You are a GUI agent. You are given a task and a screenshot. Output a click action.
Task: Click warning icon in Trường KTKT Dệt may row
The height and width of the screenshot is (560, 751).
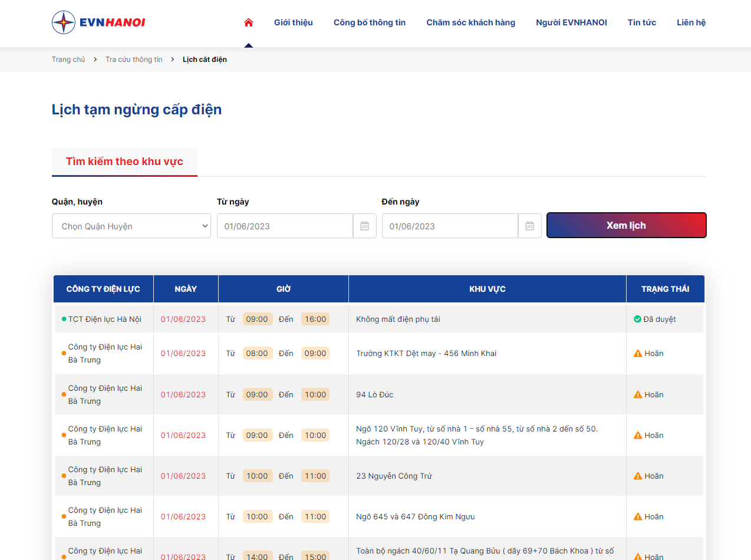pyautogui.click(x=638, y=353)
